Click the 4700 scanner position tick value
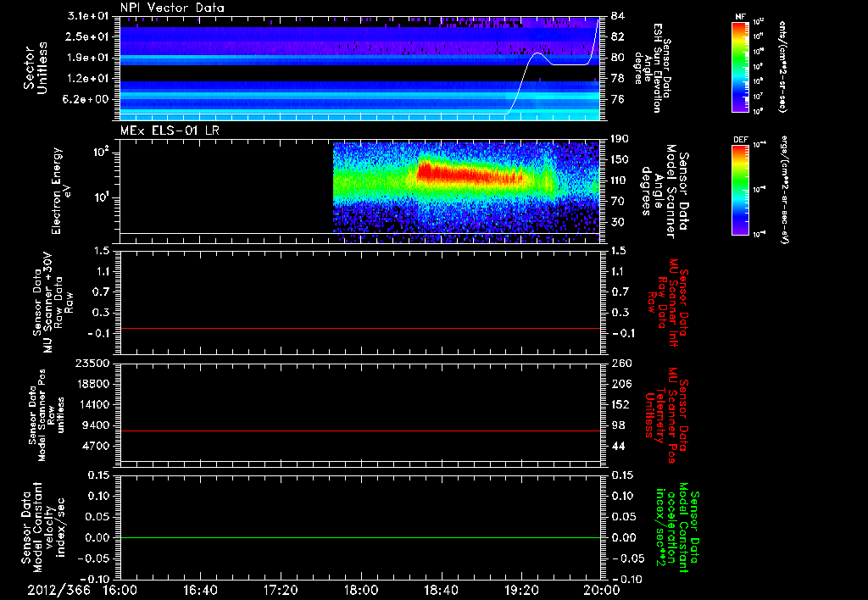868x600 pixels. click(x=95, y=446)
